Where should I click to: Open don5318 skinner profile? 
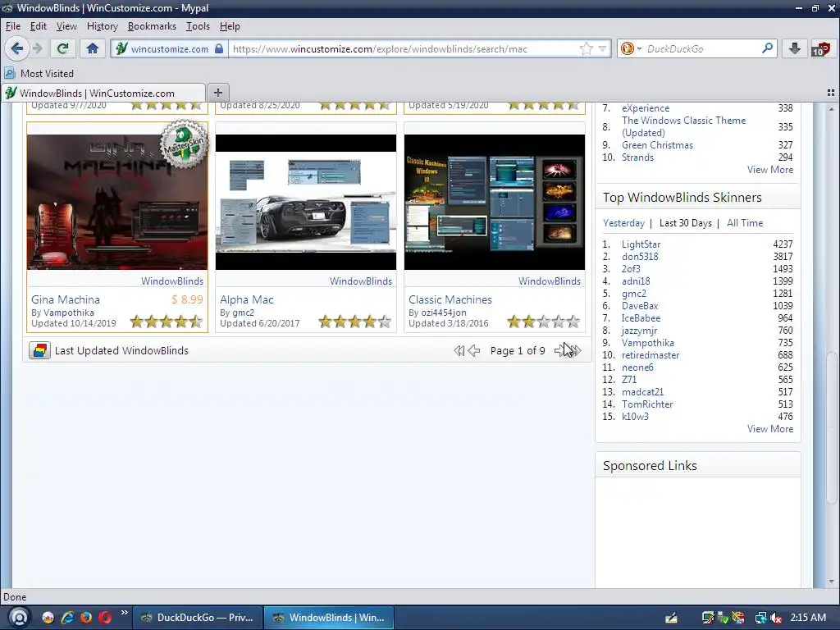(x=640, y=257)
